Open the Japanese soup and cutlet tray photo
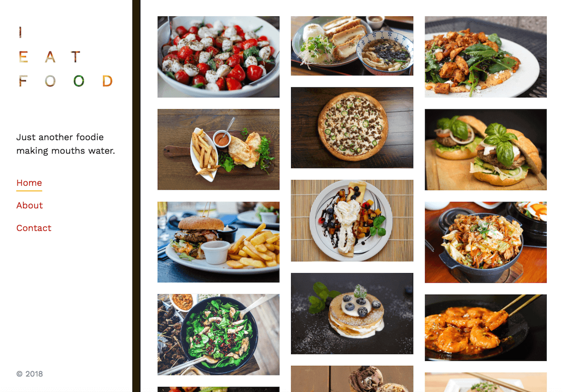This screenshot has width=563, height=392. (352, 46)
